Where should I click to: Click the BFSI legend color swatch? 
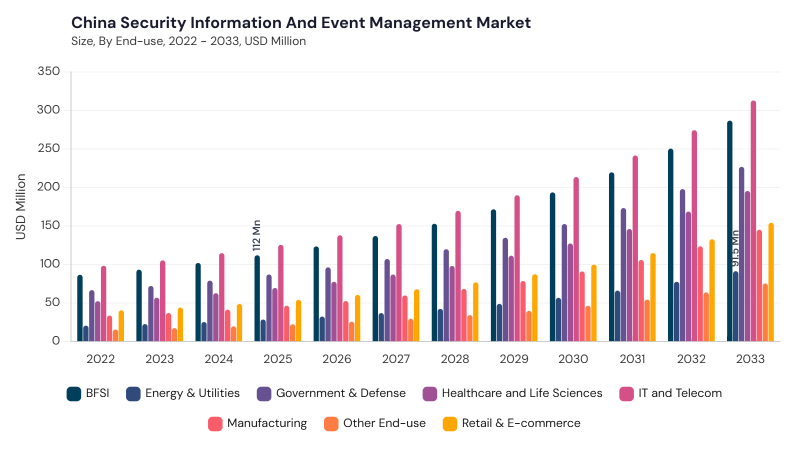(74, 394)
